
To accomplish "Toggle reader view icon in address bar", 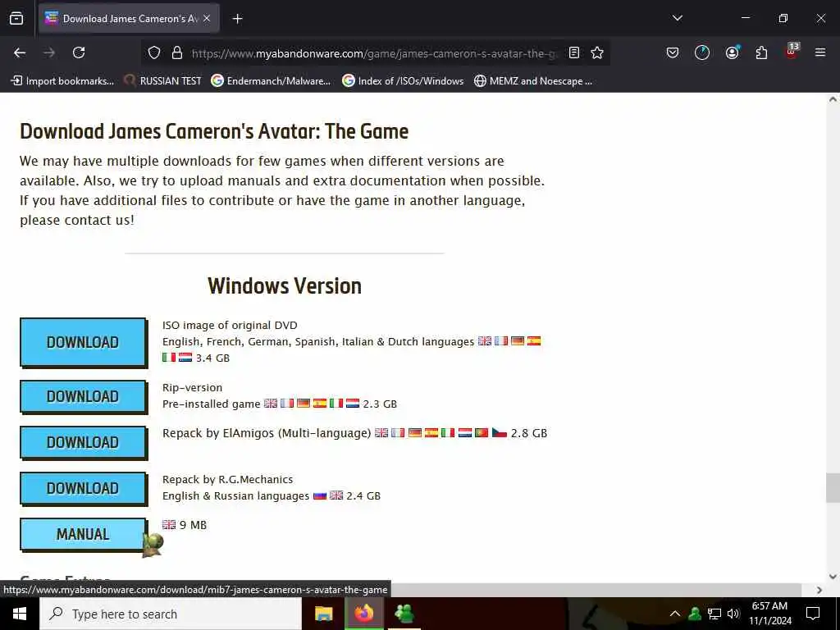I will click(x=573, y=52).
